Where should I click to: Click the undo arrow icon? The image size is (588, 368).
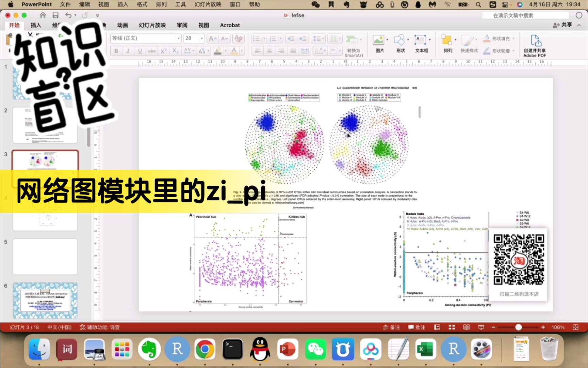pyautogui.click(x=68, y=15)
